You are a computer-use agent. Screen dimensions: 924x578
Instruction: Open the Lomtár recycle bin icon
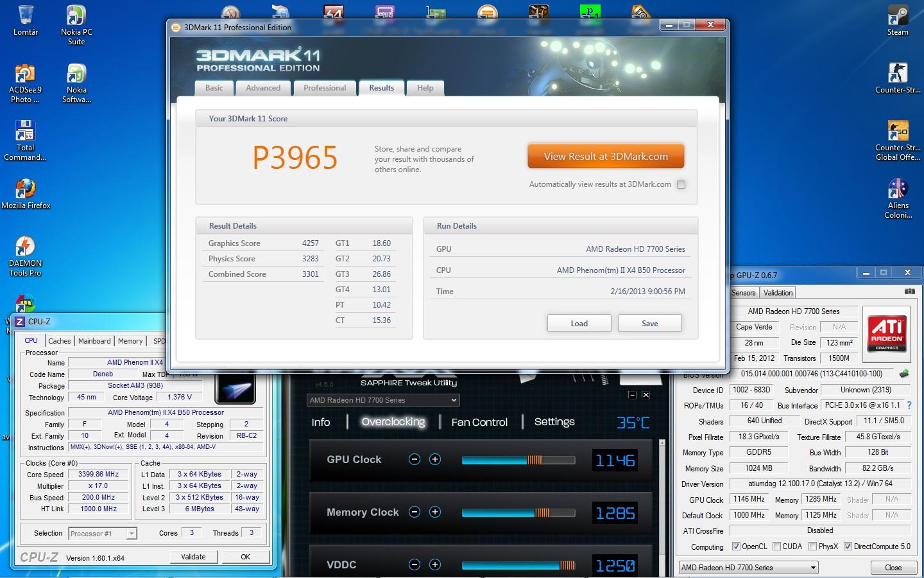click(26, 20)
